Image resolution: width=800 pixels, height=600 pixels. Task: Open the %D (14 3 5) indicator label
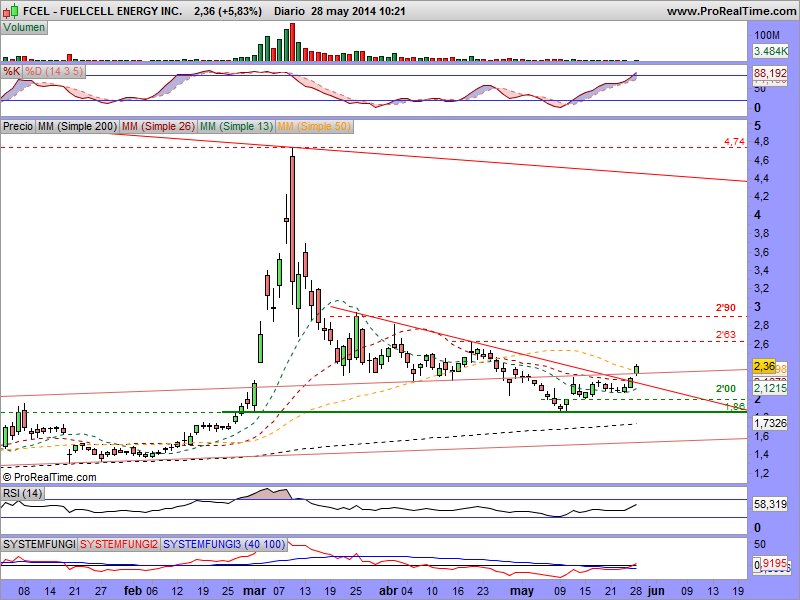click(x=54, y=71)
